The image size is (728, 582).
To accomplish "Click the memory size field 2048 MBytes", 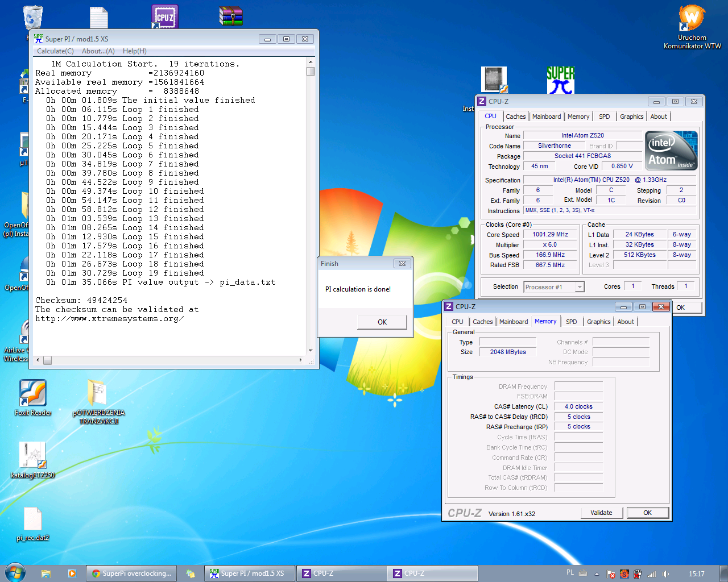I will (x=508, y=352).
